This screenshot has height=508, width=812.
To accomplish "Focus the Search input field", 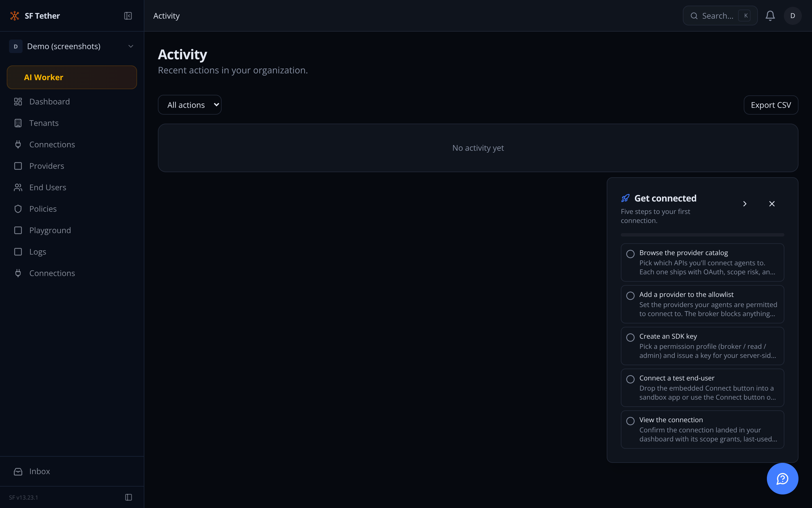I will pyautogui.click(x=720, y=16).
